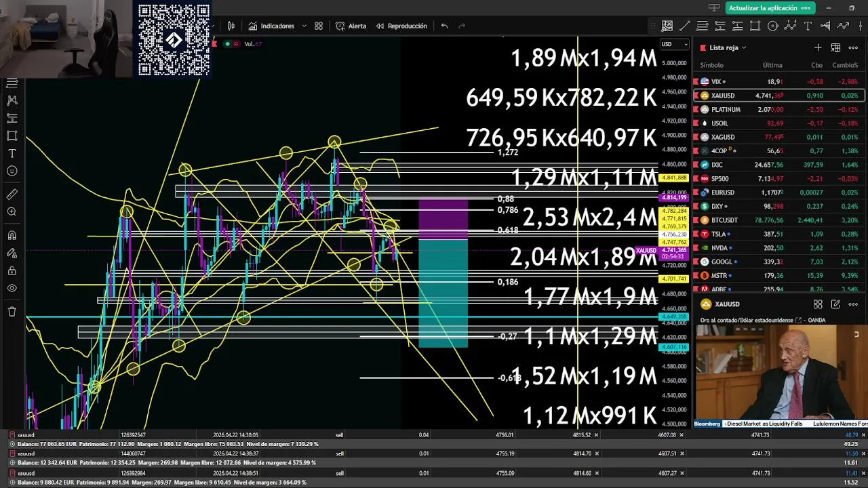
Task: Activate the zoom in magnifier tool
Action: tap(12, 211)
